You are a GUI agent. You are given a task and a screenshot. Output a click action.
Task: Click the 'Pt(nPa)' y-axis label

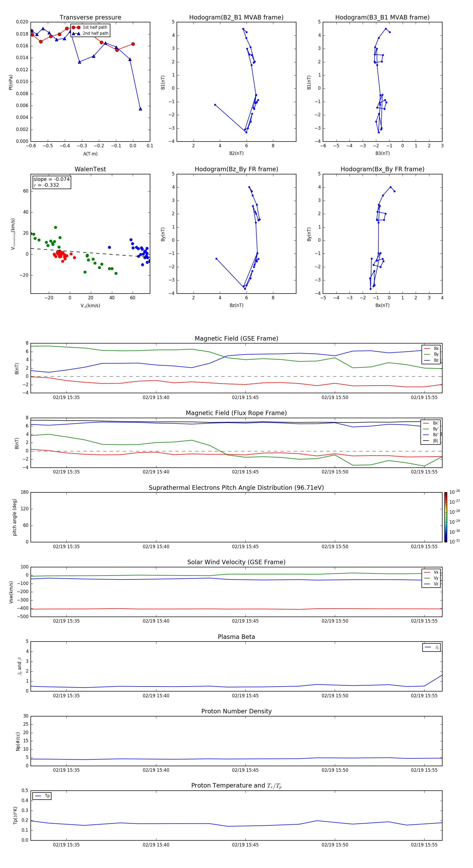[x=11, y=82]
